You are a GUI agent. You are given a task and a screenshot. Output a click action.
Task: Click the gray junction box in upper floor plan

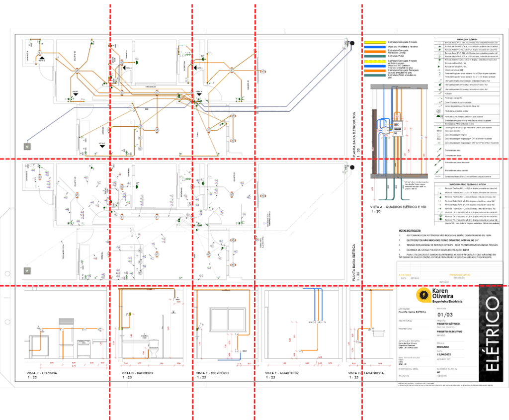point(26,147)
